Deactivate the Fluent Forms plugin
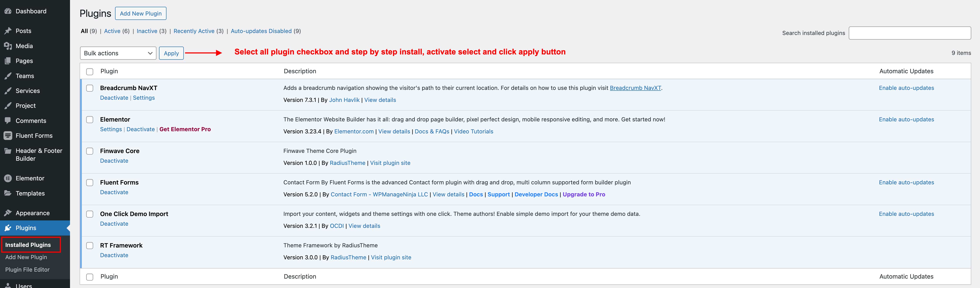 click(x=114, y=192)
